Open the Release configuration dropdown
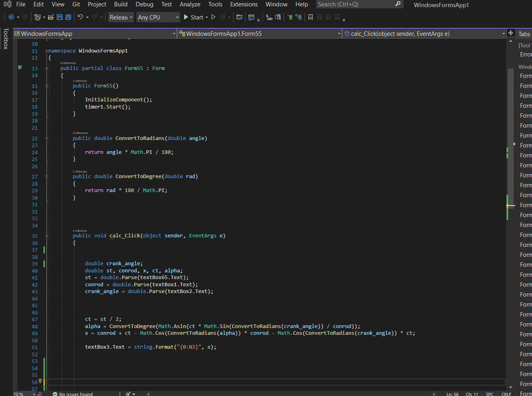Viewport: 532px width, 396px height. [x=121, y=17]
